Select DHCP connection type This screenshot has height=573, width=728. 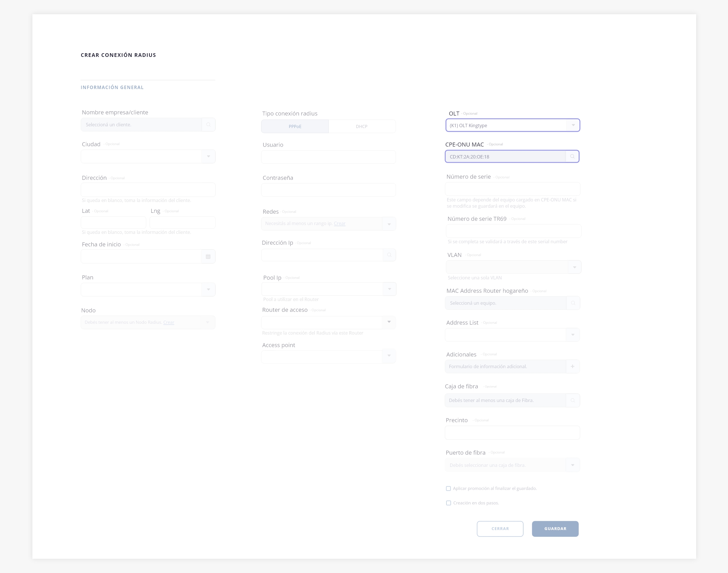click(361, 127)
